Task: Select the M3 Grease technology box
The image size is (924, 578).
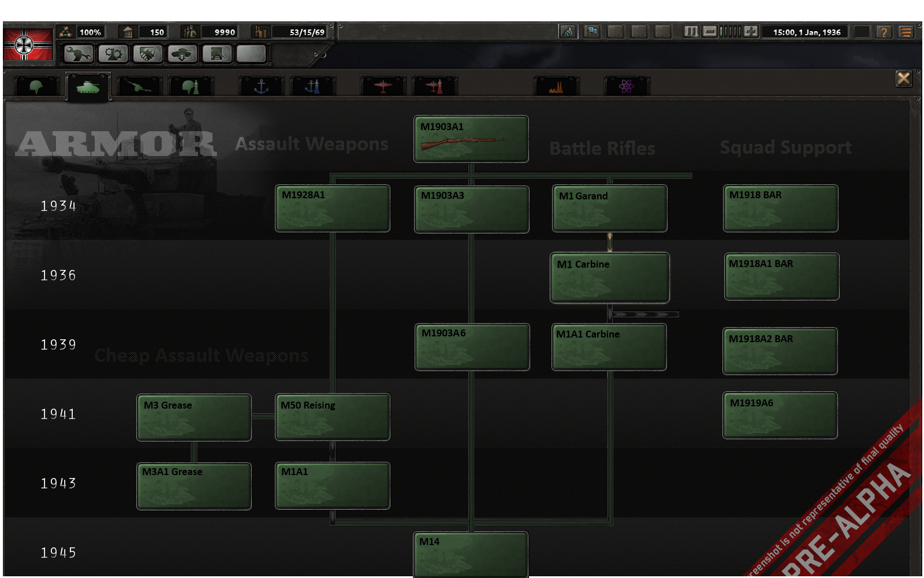Action: [x=193, y=418]
